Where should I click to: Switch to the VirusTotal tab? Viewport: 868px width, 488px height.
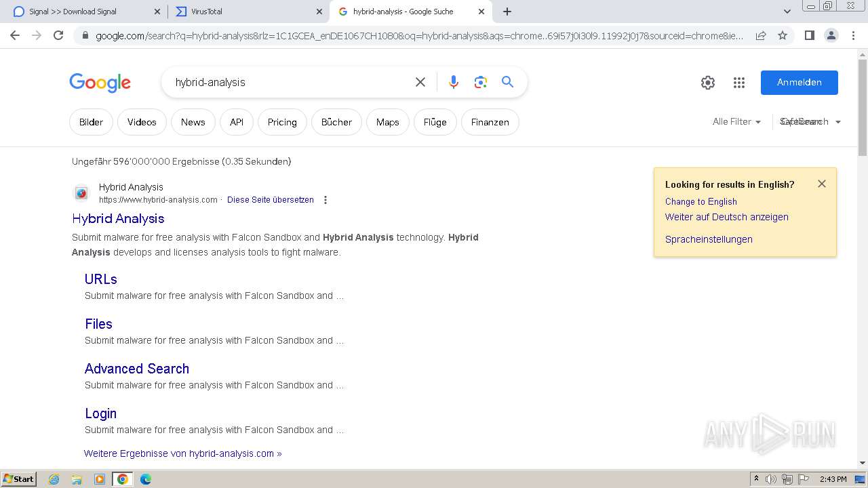(x=248, y=12)
